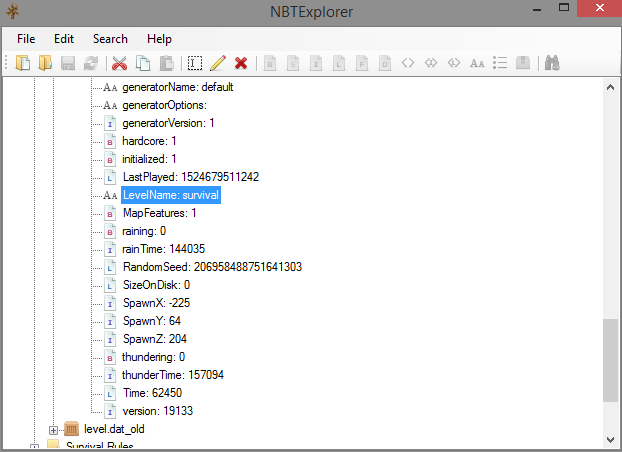Click the Add Int Array Tag icon
This screenshot has width=622, height=452.
(431, 63)
